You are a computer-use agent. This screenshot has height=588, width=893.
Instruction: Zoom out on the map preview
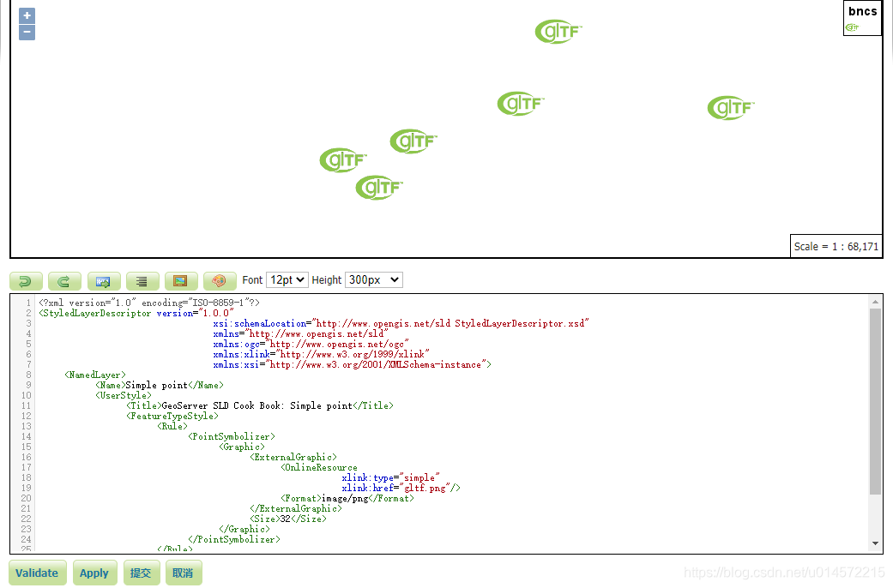[x=27, y=33]
